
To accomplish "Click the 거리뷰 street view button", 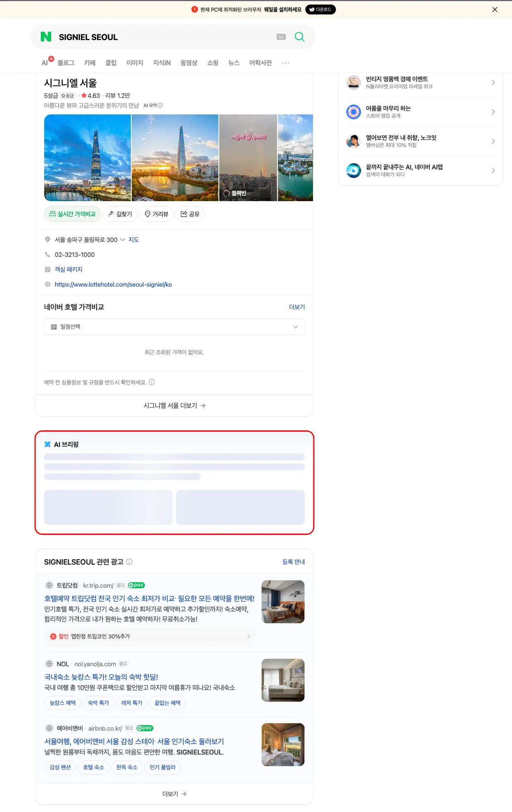I will click(156, 214).
